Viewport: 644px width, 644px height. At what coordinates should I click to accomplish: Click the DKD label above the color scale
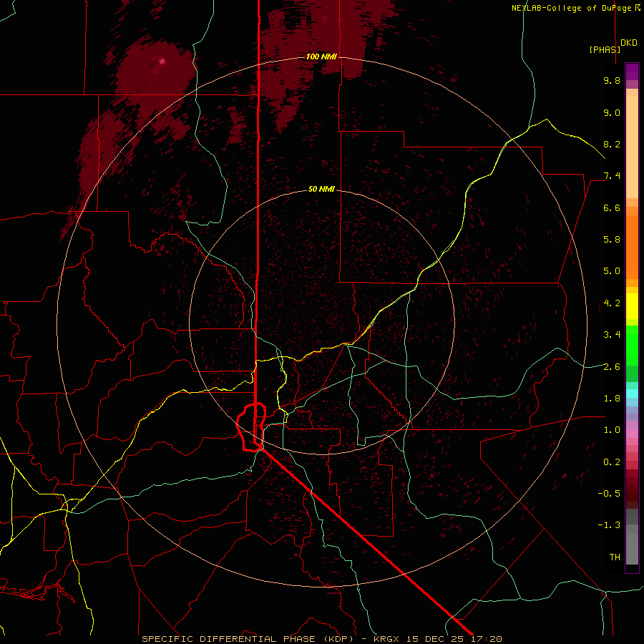629,43
